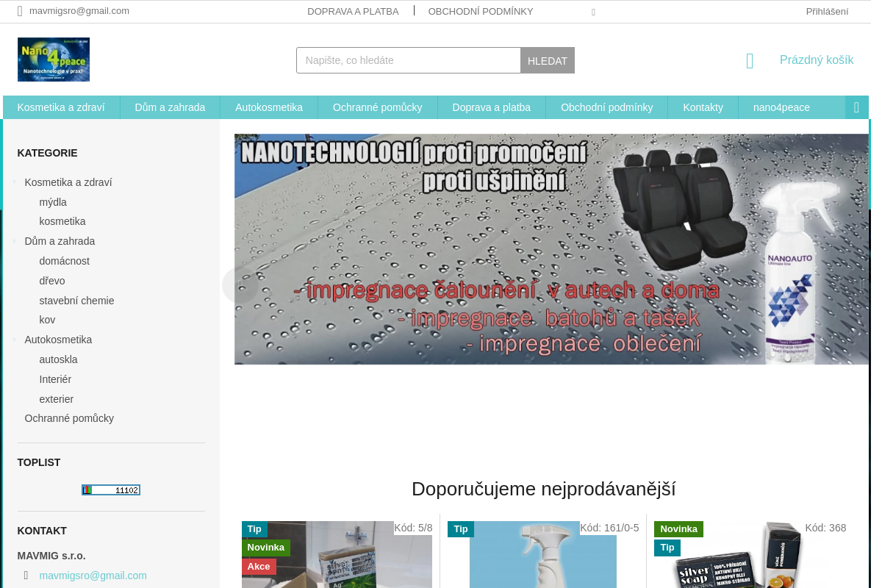Open the Kontakty menu item

pos(703,107)
